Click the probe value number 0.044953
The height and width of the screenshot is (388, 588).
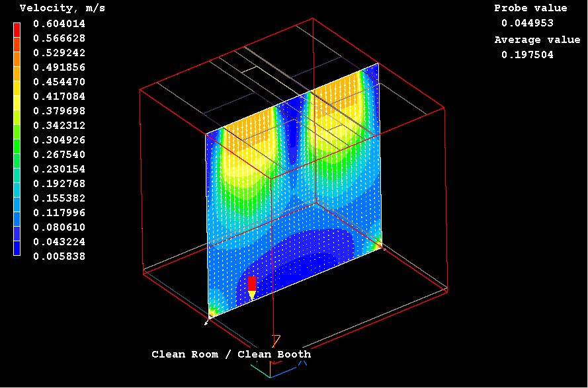point(527,24)
